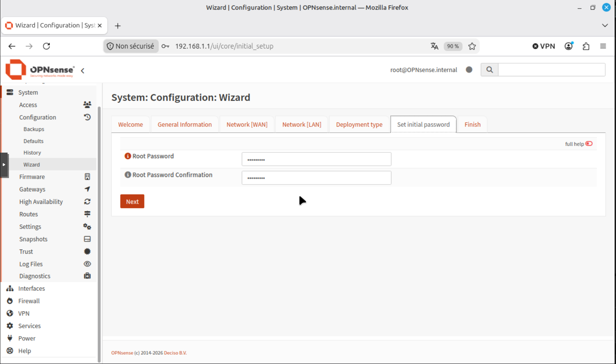Bookmark this page with the star icon
616x364 pixels.
[472, 46]
